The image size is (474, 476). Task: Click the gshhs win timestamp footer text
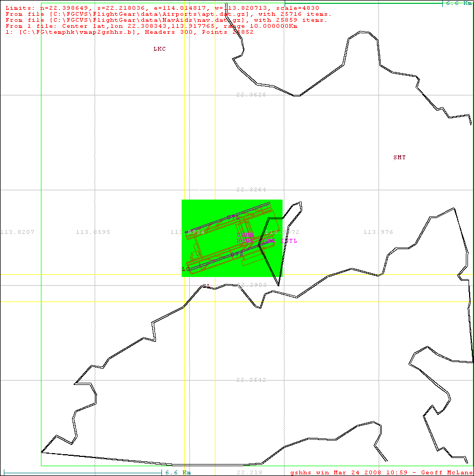click(x=381, y=472)
